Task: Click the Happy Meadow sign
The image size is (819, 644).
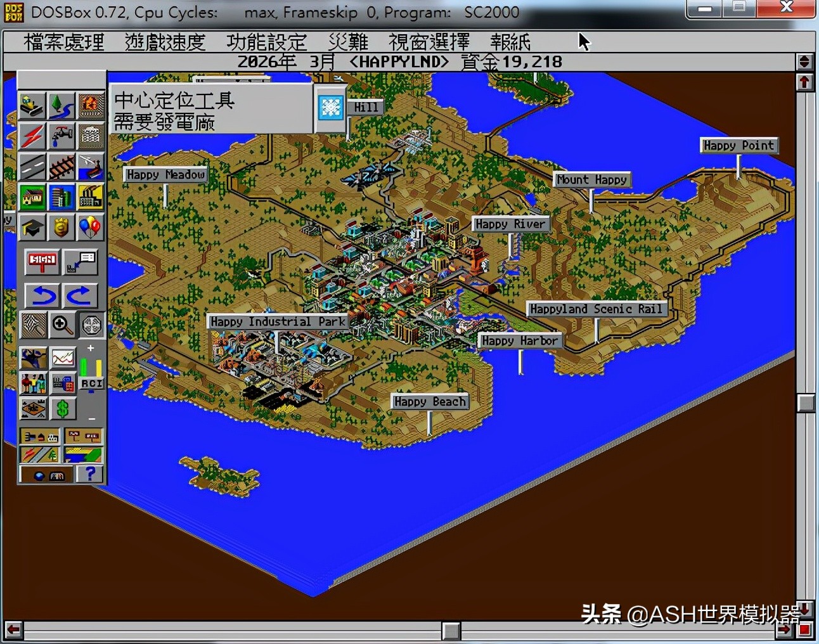Action: (165, 175)
